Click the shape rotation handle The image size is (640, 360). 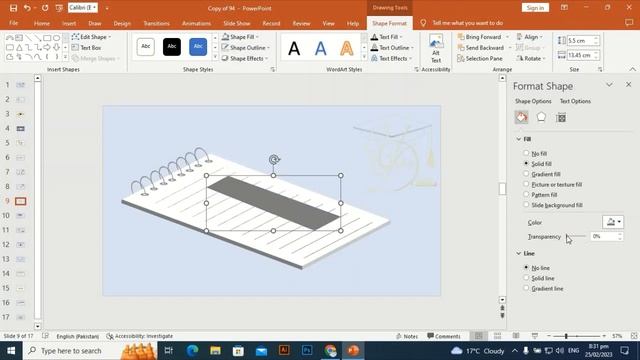(274, 159)
